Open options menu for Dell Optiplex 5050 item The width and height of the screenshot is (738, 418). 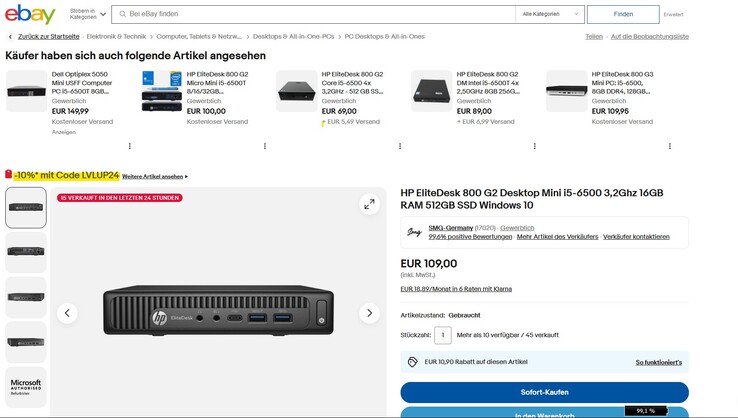[129, 146]
